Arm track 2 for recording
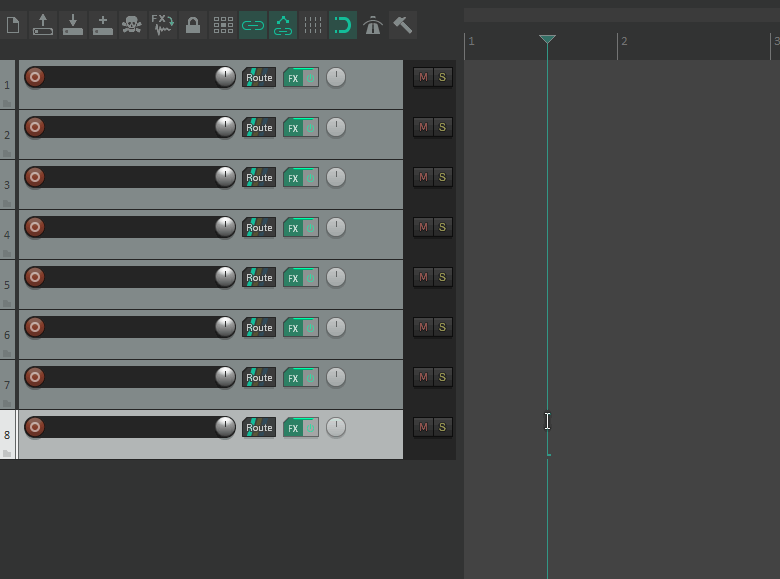 [x=35, y=127]
